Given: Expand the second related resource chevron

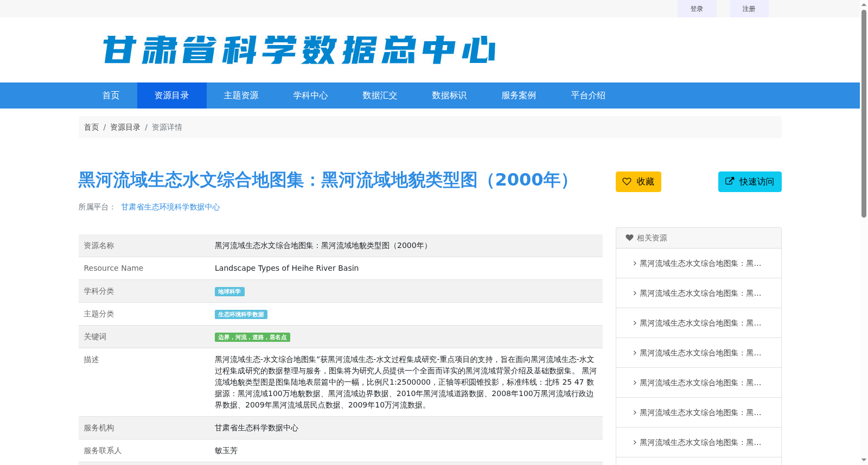Looking at the screenshot, I should (x=635, y=293).
